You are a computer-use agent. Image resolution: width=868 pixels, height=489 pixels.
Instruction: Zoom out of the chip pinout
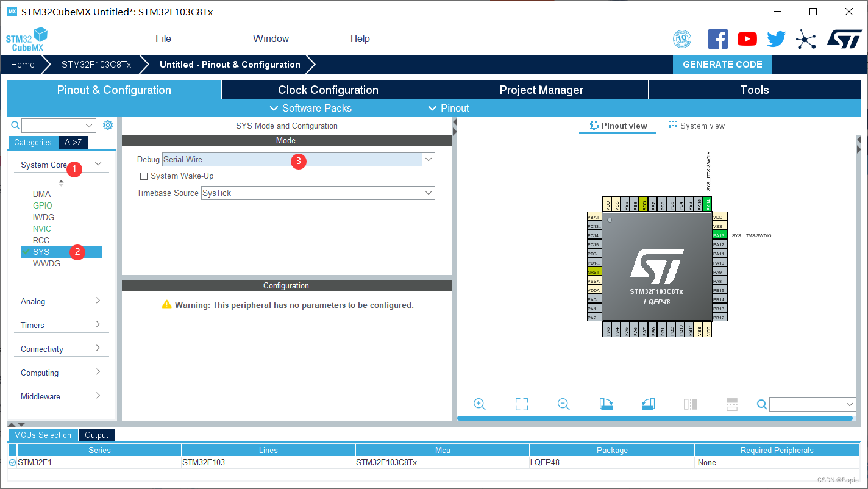[563, 404]
